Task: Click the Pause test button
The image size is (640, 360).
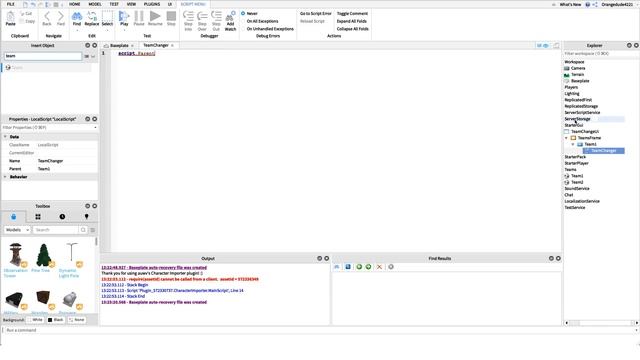Action: [x=139, y=18]
